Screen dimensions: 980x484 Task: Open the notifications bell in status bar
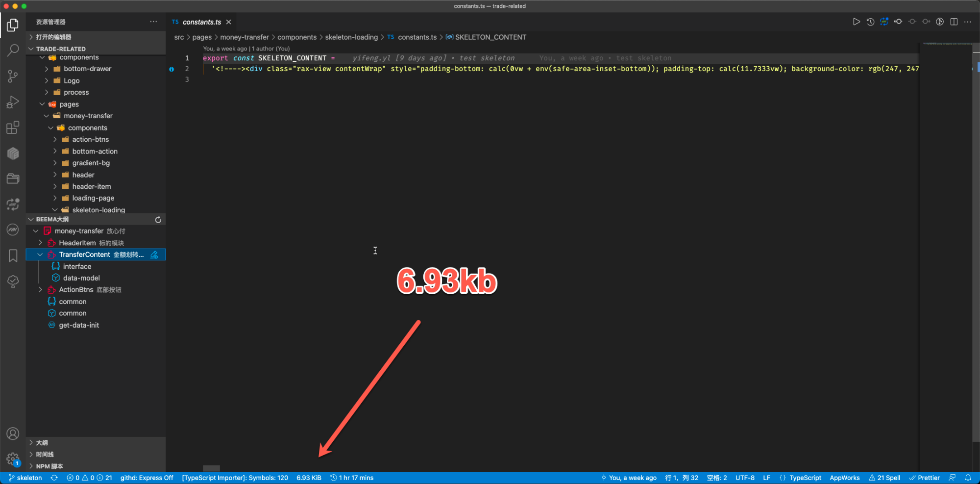tap(968, 478)
